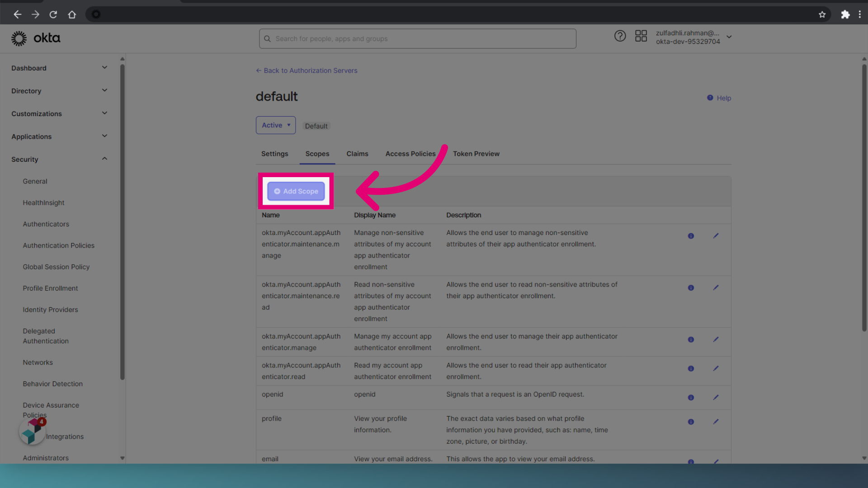This screenshot has height=488, width=868.
Task: Click the 'Description' column header
Action: pyautogui.click(x=463, y=215)
